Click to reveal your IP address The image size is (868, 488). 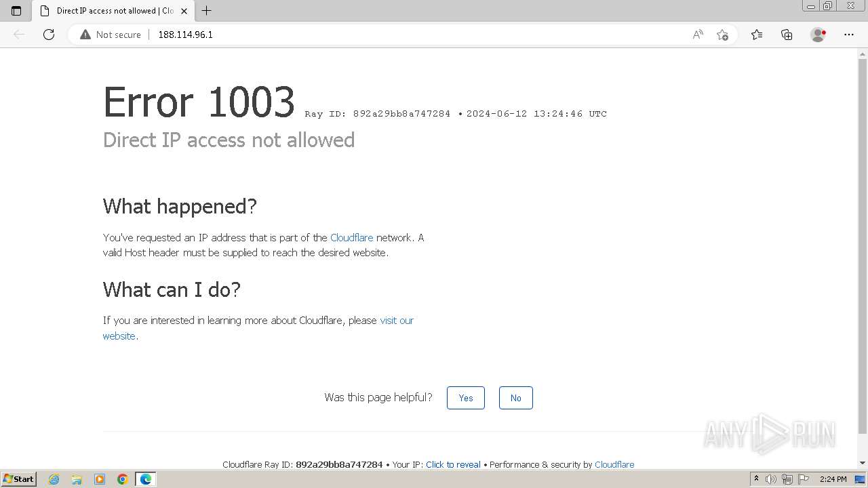coord(453,464)
